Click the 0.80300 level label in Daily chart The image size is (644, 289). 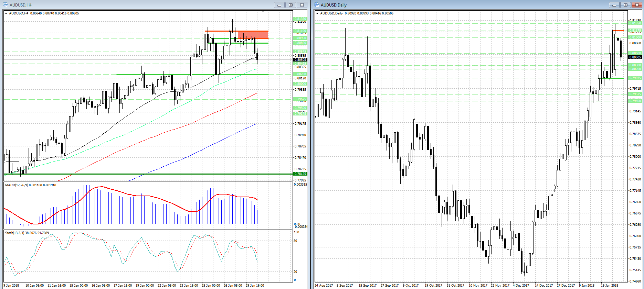click(635, 65)
